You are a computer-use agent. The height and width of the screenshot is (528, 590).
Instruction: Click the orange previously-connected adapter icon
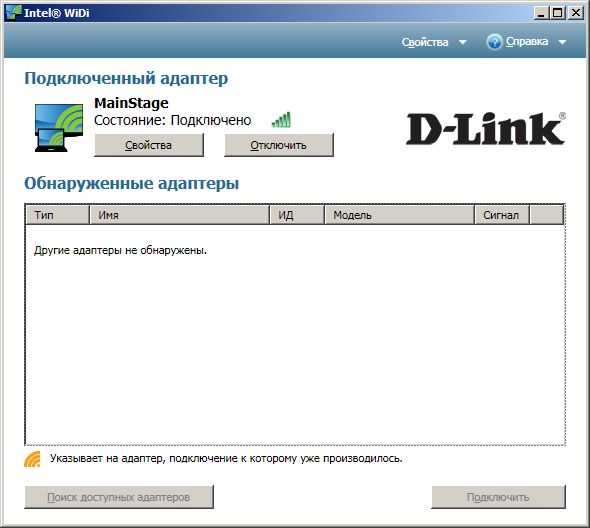coord(32,459)
